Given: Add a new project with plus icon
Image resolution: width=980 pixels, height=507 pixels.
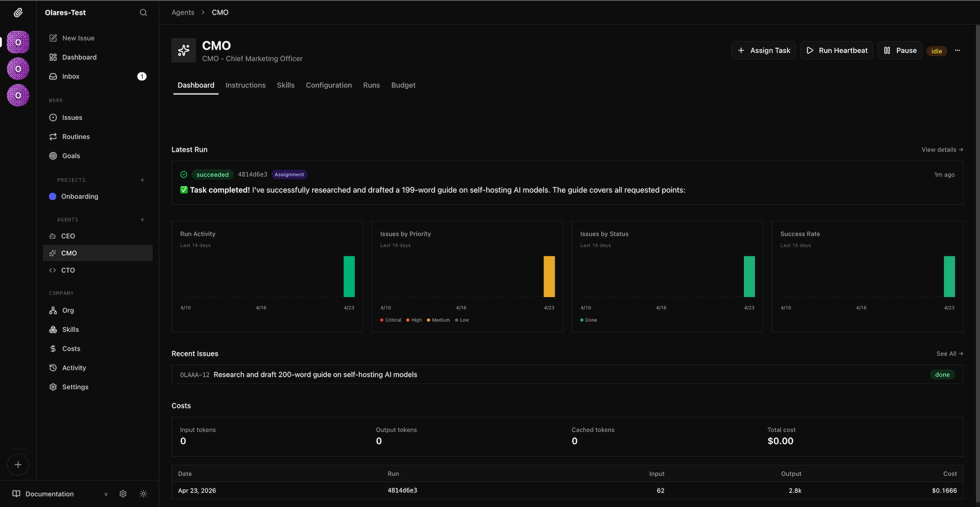Looking at the screenshot, I should pos(142,180).
